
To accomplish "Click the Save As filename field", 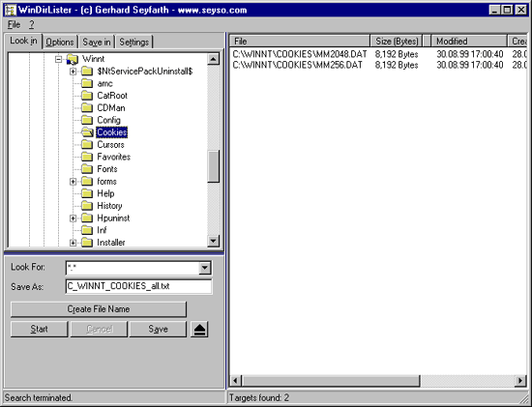I will click(x=138, y=286).
